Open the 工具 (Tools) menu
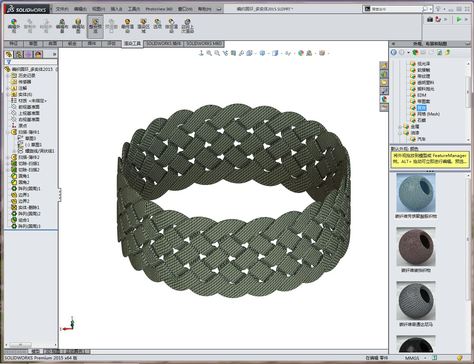This screenshot has width=474, height=364. (134, 9)
